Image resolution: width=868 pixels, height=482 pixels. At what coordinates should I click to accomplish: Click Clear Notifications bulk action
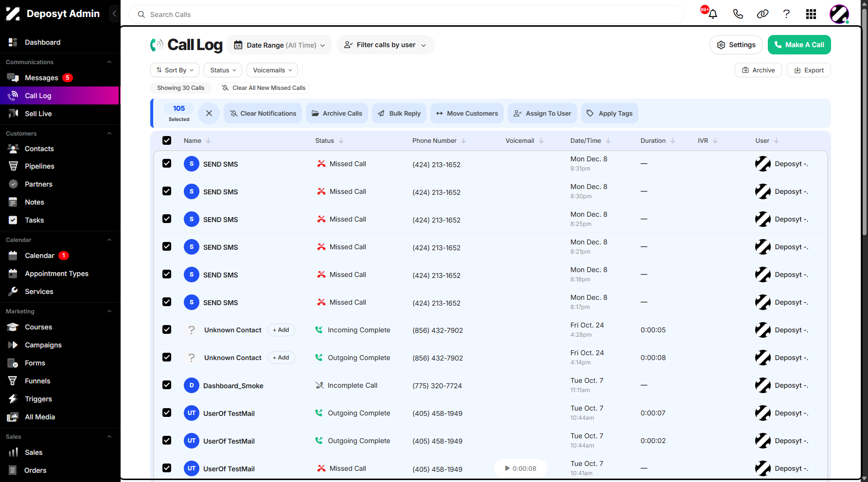pos(263,113)
